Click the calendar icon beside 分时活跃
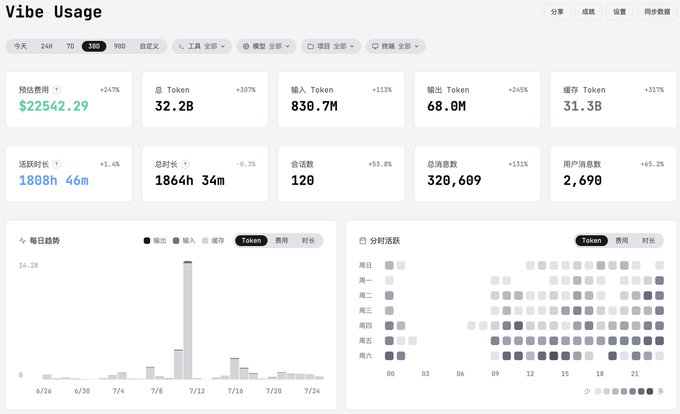This screenshot has height=414, width=680. 363,241
